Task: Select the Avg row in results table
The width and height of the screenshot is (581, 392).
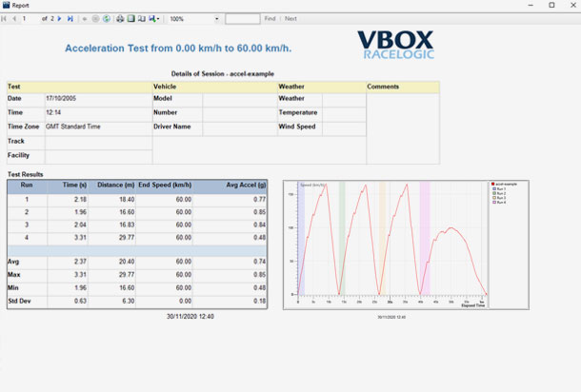Action: [138, 262]
